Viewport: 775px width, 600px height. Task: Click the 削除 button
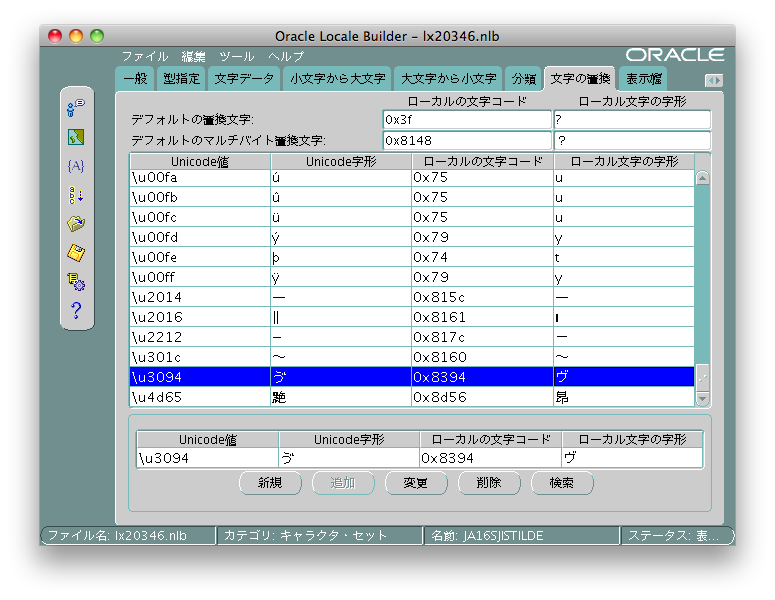point(489,483)
